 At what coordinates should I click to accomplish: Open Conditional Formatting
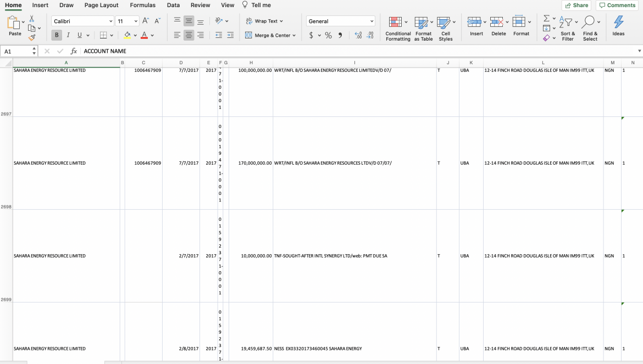(x=398, y=29)
